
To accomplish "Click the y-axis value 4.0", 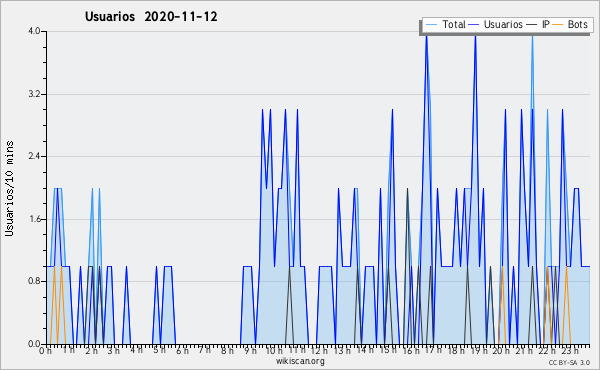I will click(34, 31).
